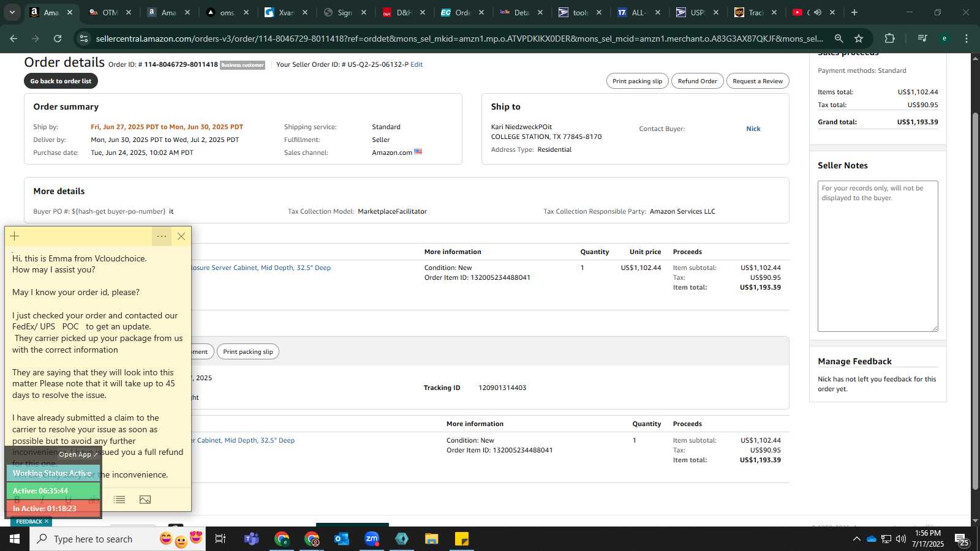Open the Chrome profile avatar
This screenshot has height=551, width=980.
coord(944,39)
